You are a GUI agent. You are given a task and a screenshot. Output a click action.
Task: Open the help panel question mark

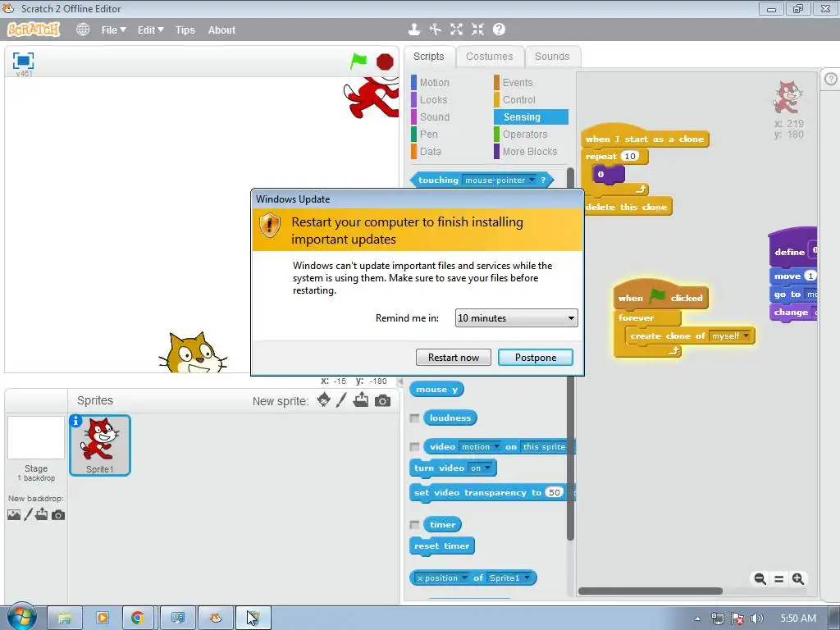(830, 79)
